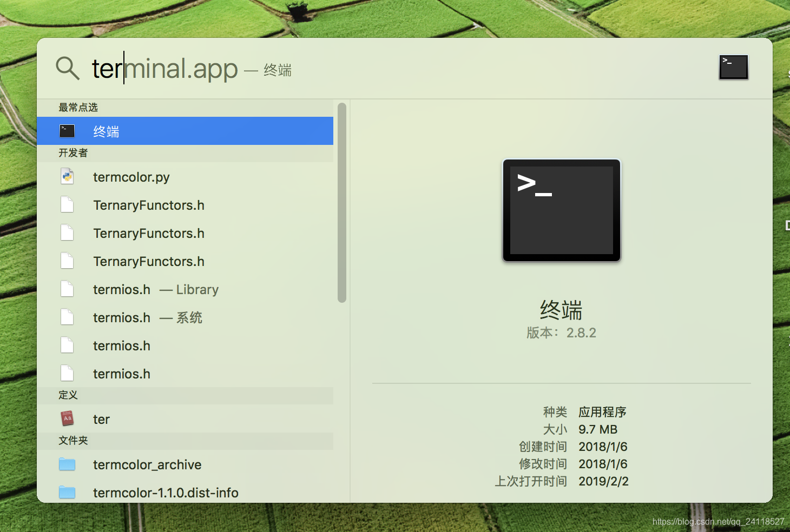Click the 定义 section header

tap(68, 395)
